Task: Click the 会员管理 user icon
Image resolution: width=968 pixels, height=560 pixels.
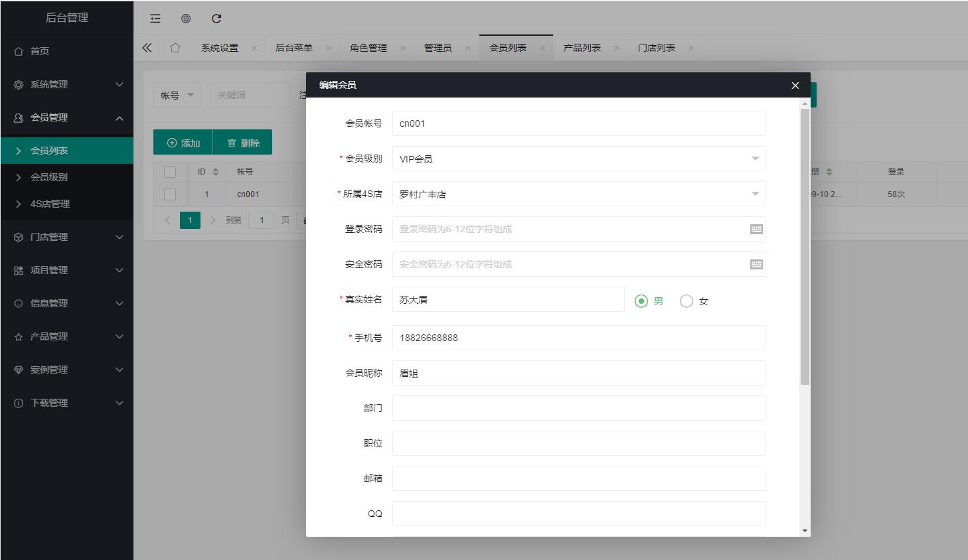Action: [x=19, y=117]
